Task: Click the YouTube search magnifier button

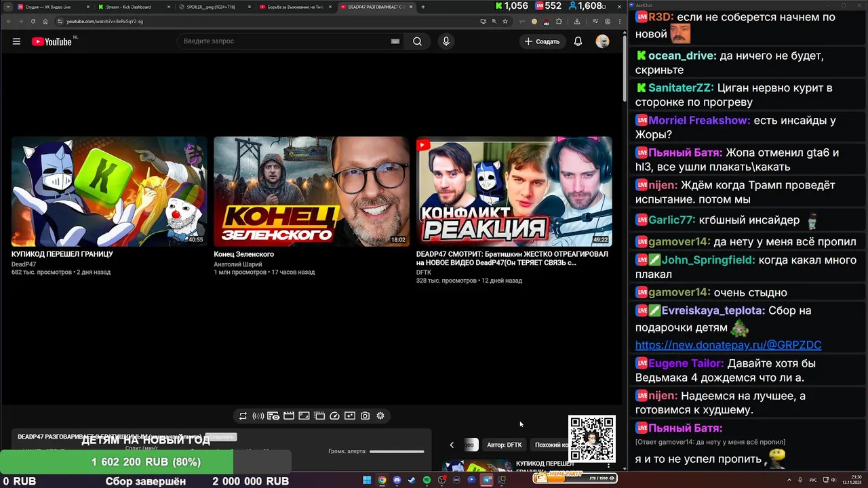Action: coord(417,41)
